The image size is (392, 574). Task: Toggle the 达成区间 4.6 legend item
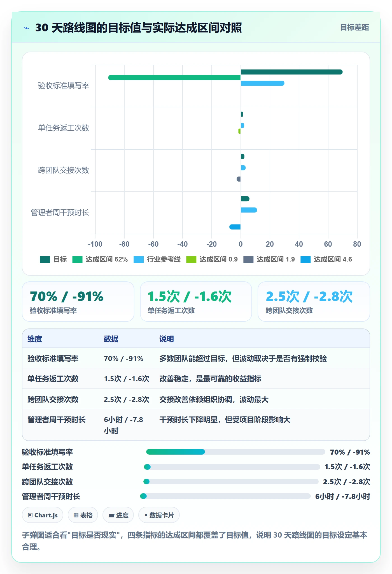326,260
